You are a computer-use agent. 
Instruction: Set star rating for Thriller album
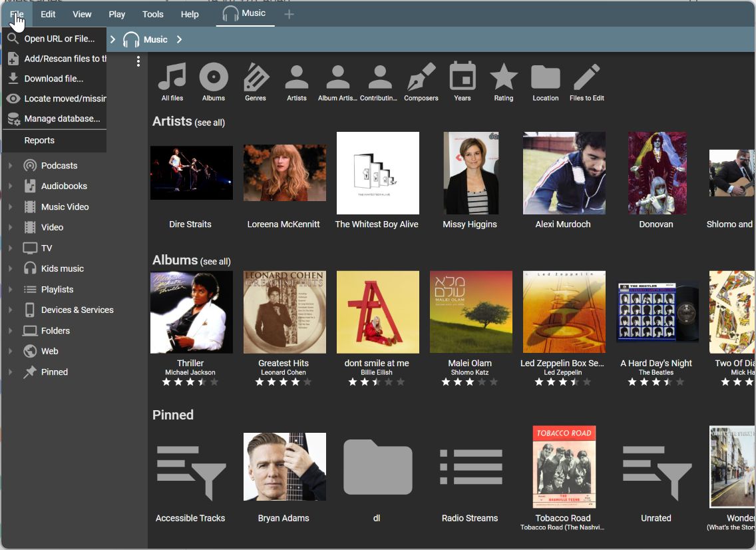pos(190,382)
